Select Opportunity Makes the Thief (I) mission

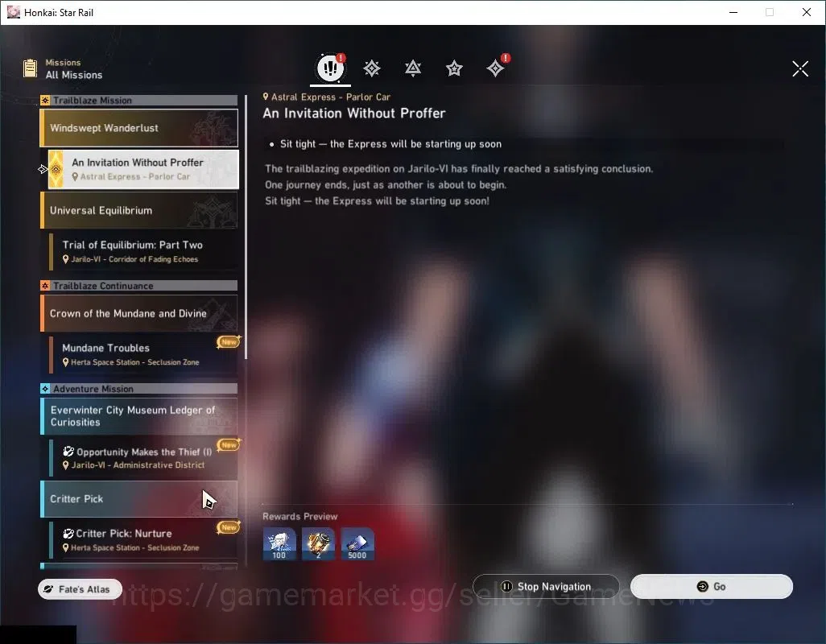pyautogui.click(x=143, y=457)
